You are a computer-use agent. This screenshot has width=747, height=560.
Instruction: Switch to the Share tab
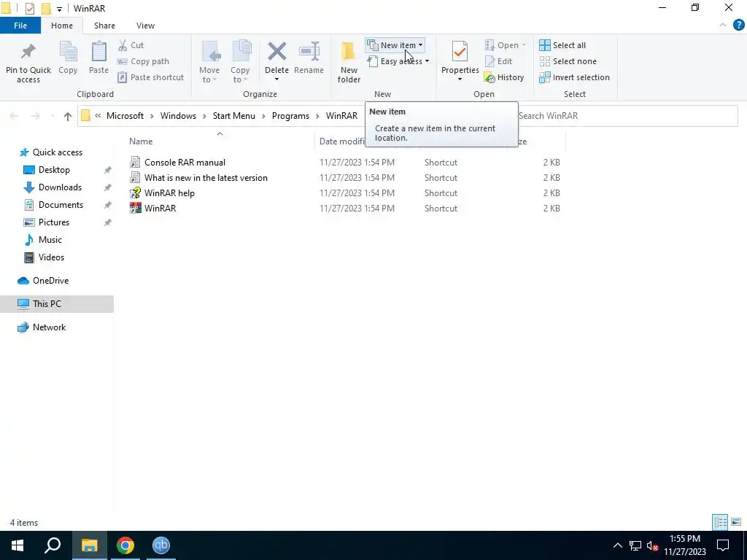tap(104, 26)
